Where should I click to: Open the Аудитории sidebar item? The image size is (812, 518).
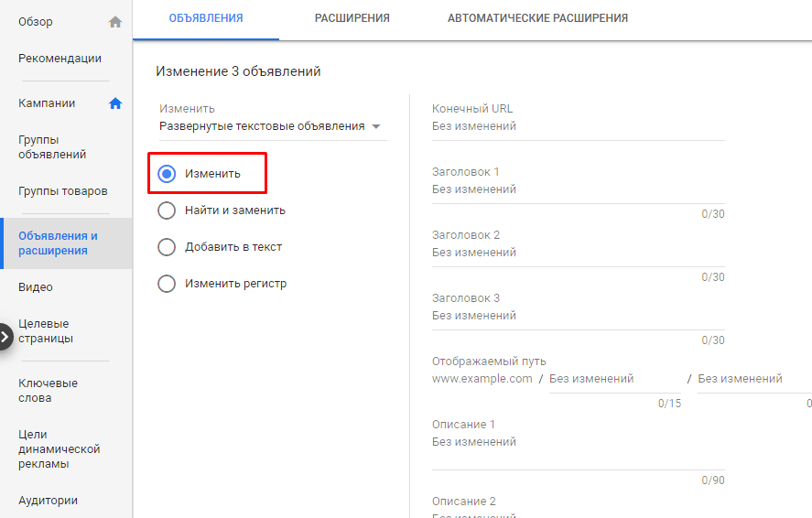click(x=48, y=501)
